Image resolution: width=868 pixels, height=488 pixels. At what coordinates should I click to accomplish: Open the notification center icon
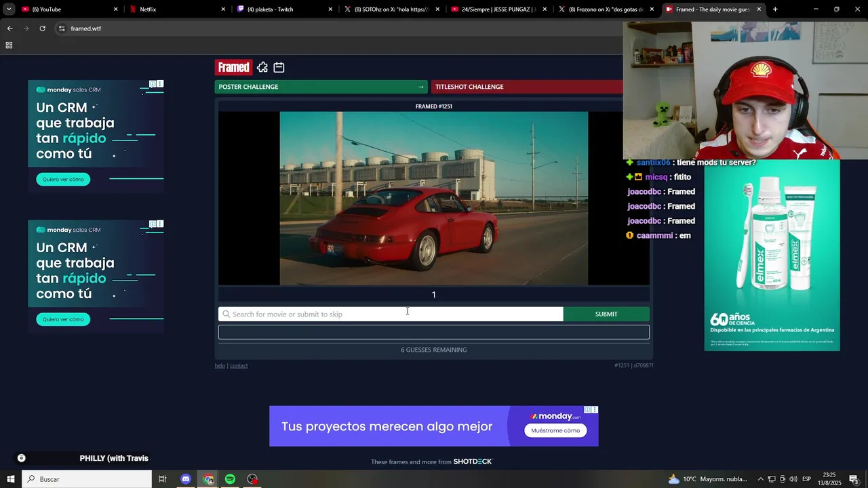(x=854, y=479)
